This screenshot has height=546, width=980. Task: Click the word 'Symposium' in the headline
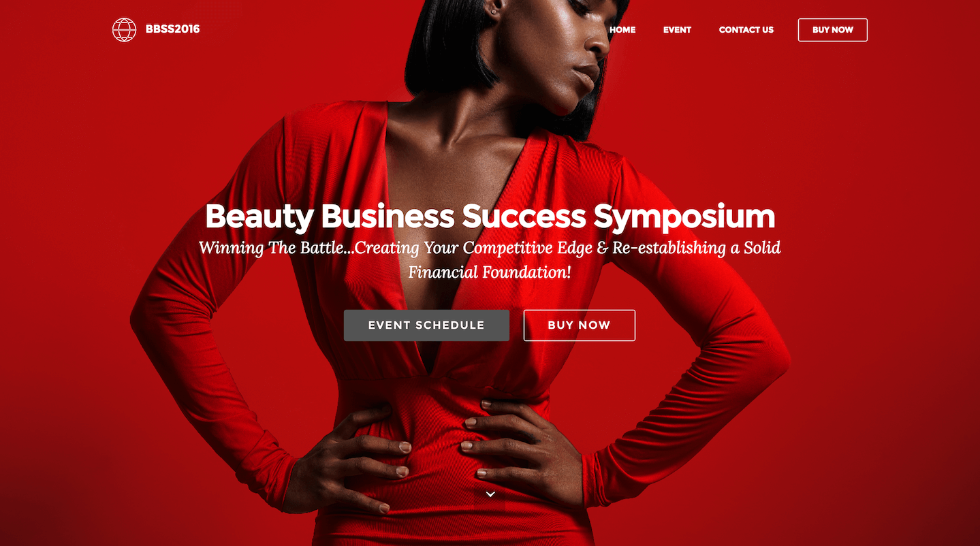coord(684,218)
